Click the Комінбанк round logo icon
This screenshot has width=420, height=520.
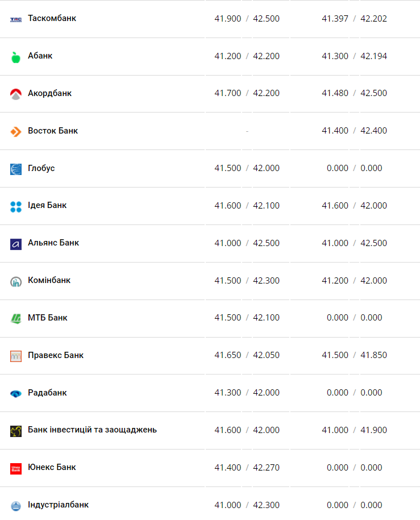16,281
